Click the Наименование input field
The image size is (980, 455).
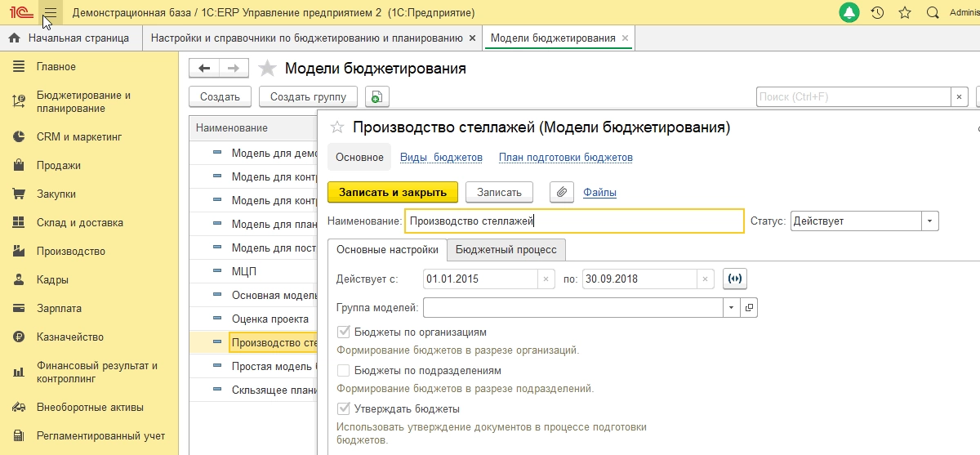[574, 221]
